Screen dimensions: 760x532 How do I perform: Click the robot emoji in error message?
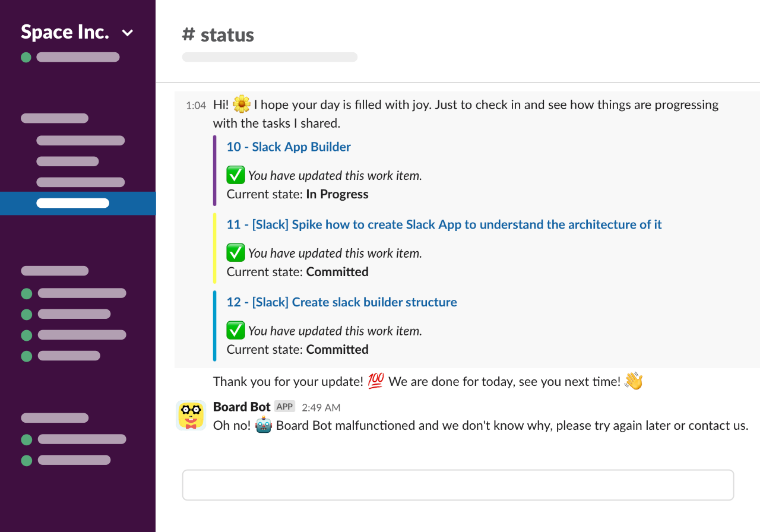pyautogui.click(x=263, y=426)
